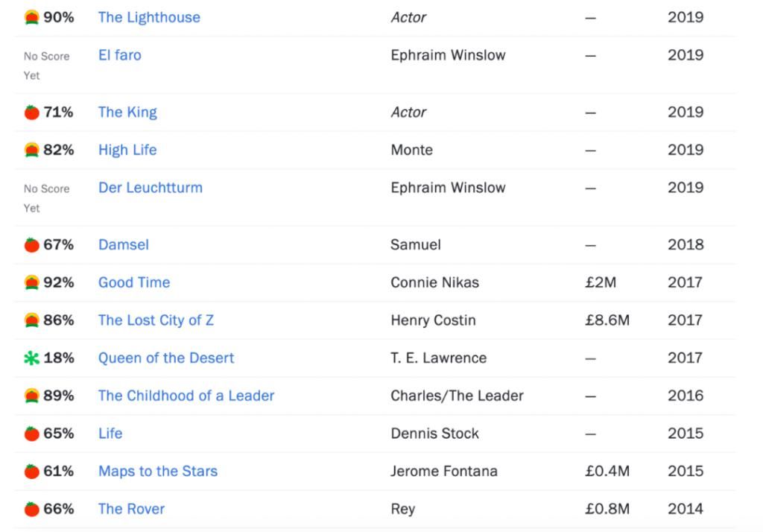Click the Certified Fresh icon for The Lost City of Z

31,320
